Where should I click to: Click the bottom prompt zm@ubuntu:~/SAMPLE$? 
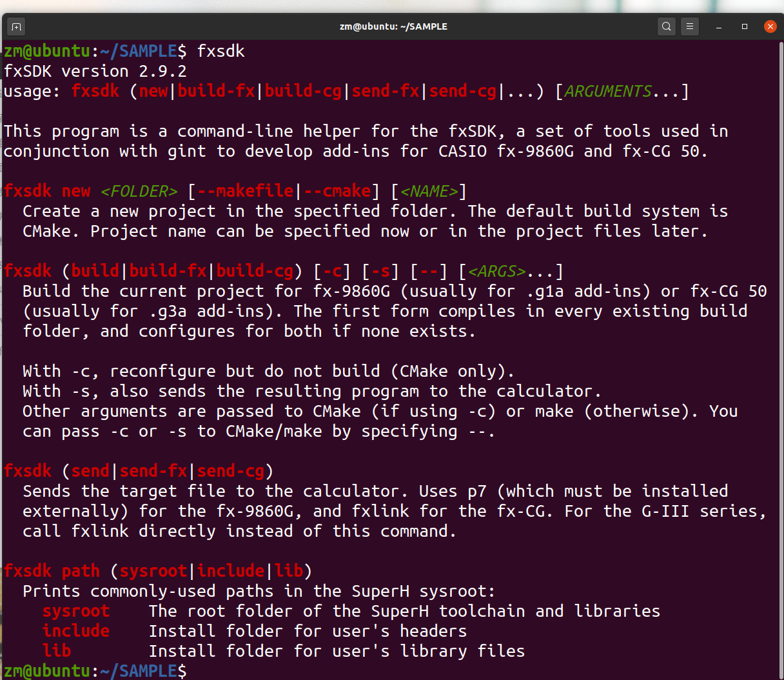click(95, 670)
